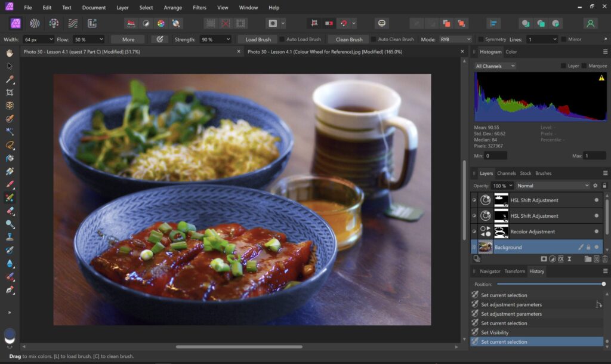Select the Crop tool
The image size is (611, 364).
10,92
